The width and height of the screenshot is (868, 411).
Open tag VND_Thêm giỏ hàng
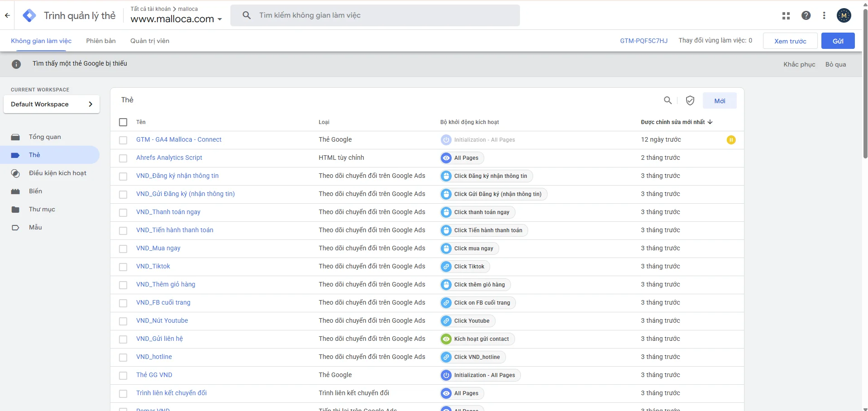[166, 284]
